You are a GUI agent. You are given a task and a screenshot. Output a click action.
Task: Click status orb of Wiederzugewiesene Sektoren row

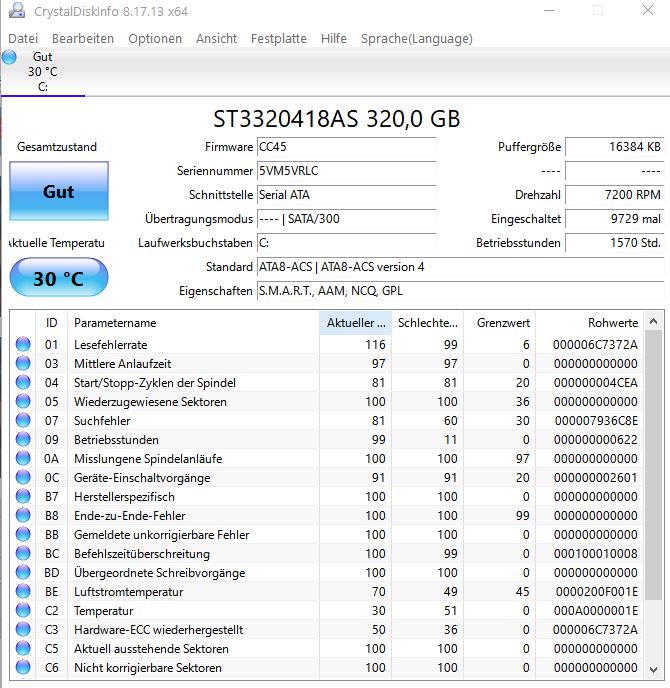(23, 401)
